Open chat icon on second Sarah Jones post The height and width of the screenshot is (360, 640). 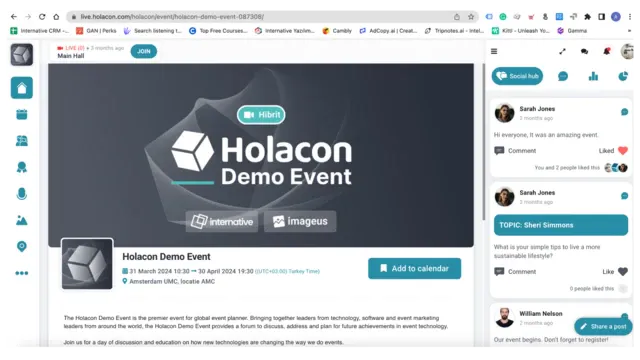pos(624,196)
